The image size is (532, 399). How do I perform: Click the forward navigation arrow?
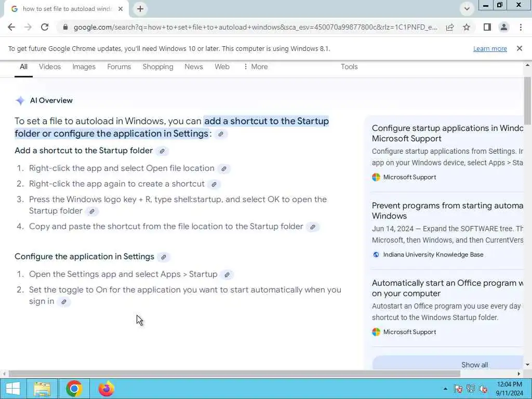pyautogui.click(x=28, y=27)
